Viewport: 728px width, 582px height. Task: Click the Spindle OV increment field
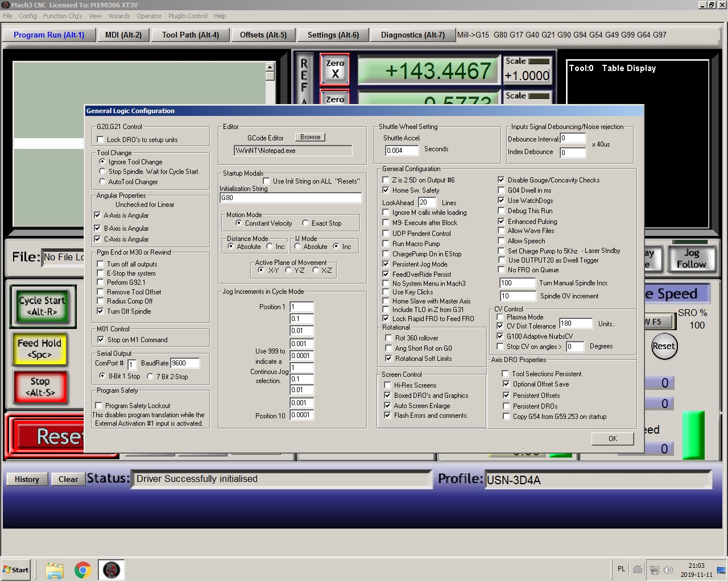click(518, 296)
